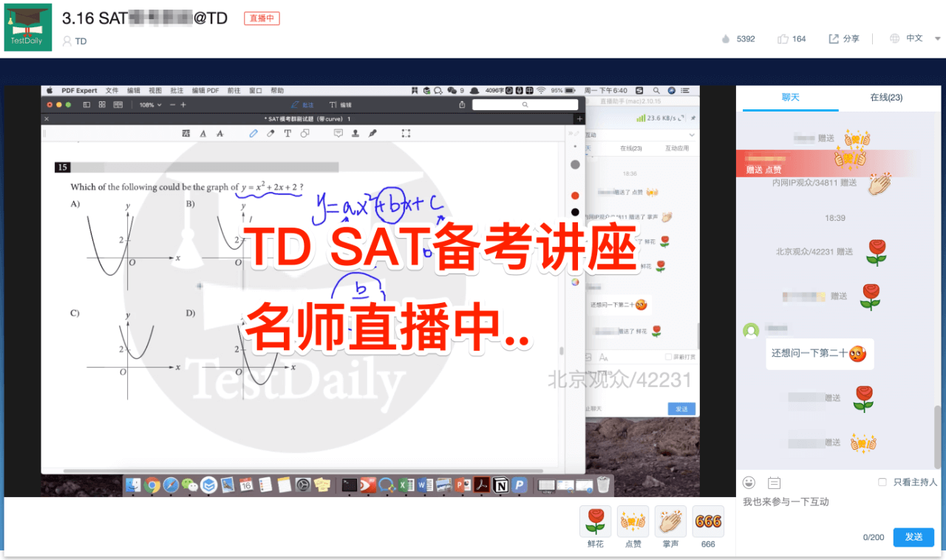Switch to the 在线(23) online tab
The image size is (946, 560).
886,98
